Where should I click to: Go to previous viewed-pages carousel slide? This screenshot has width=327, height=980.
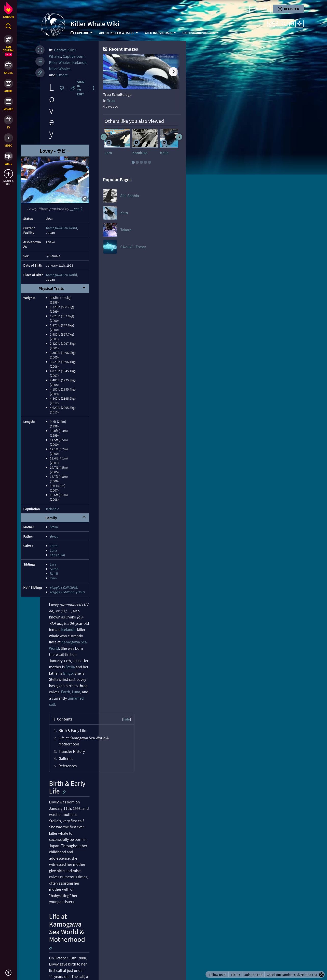104,137
